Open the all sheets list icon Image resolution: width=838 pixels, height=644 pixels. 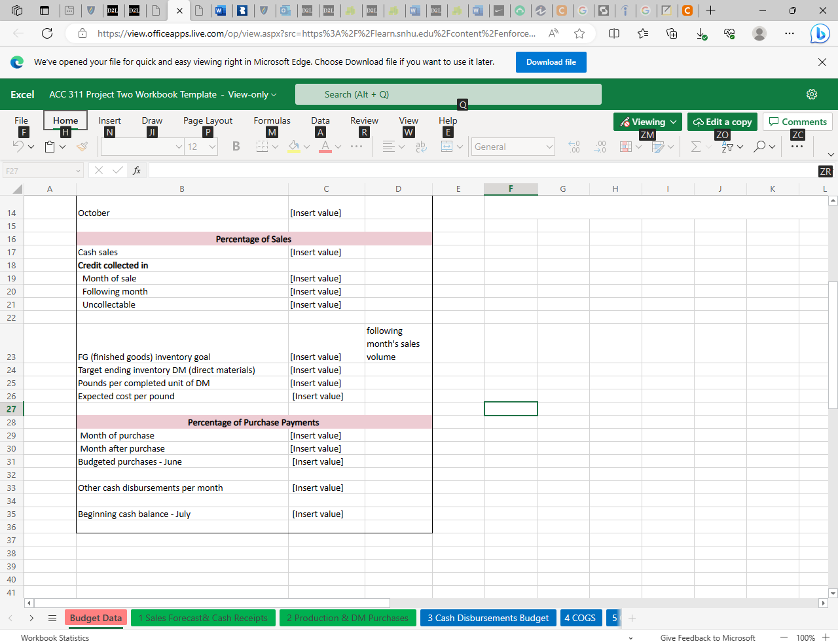[x=52, y=618]
